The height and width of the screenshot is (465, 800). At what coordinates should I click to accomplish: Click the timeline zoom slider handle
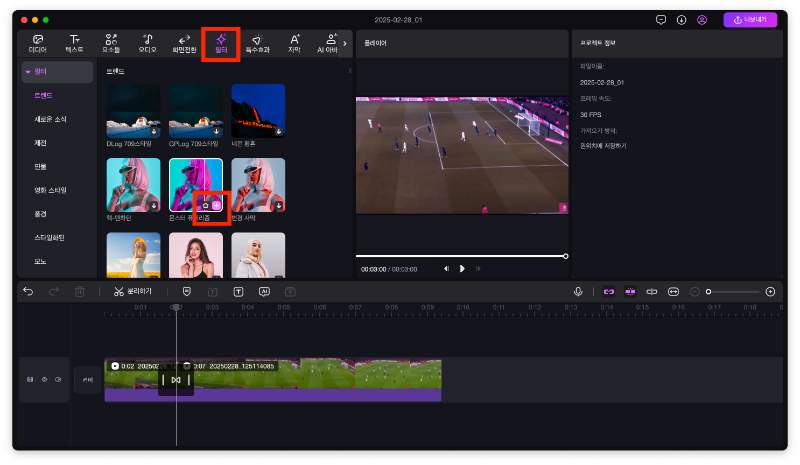(x=708, y=291)
